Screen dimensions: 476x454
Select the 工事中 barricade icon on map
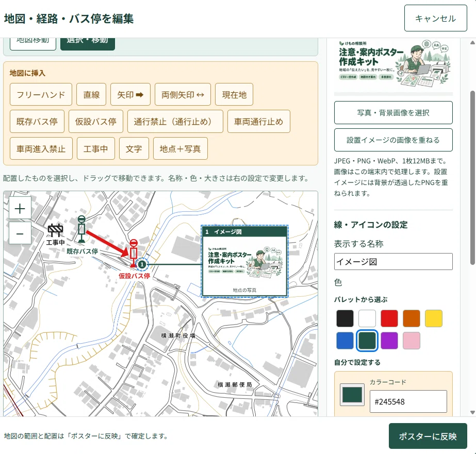pyautogui.click(x=55, y=231)
